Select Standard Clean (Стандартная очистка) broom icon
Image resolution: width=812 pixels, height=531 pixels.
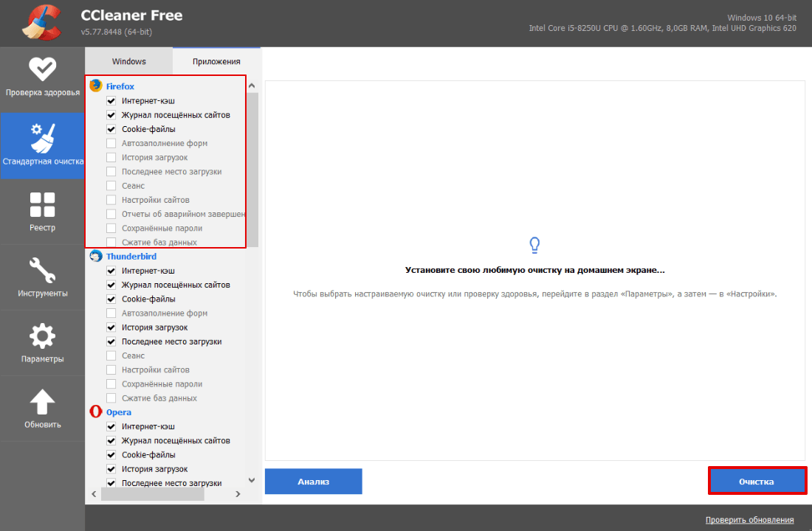43,138
